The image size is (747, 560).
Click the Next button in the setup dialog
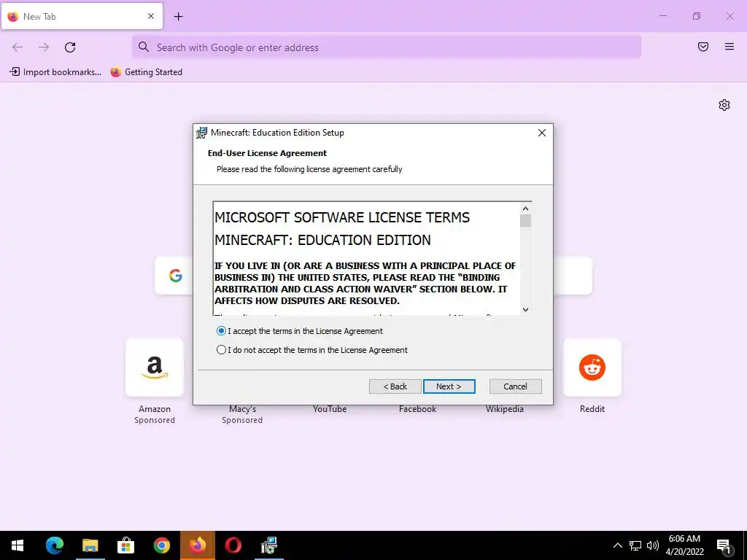[x=449, y=386]
